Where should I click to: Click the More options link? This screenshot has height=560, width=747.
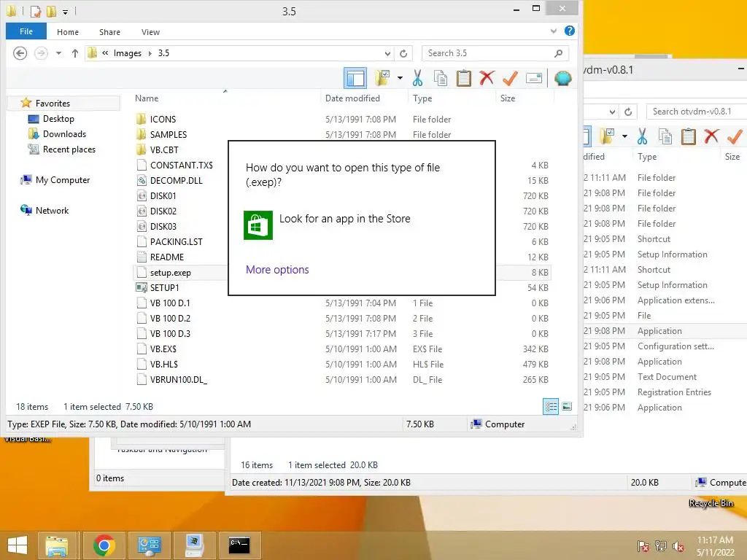point(277,270)
